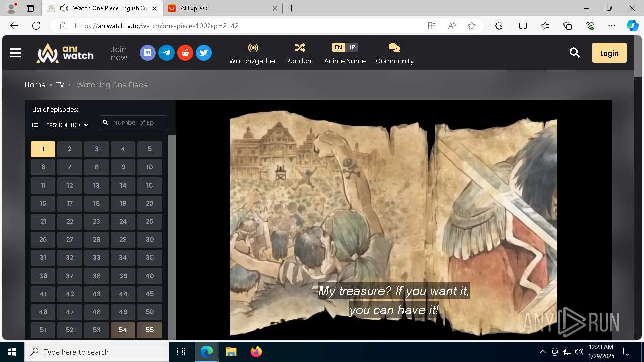Image resolution: width=644 pixels, height=362 pixels.
Task: Click the site search magnifier icon
Action: click(575, 53)
